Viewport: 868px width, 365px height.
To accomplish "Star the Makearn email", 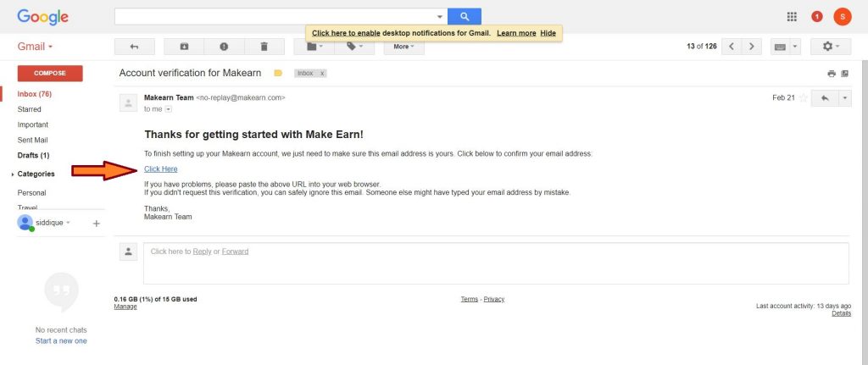I will [x=803, y=98].
